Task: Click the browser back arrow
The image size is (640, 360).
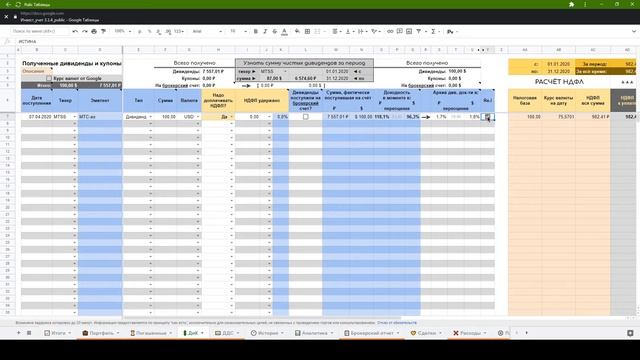Action: (x=8, y=4)
